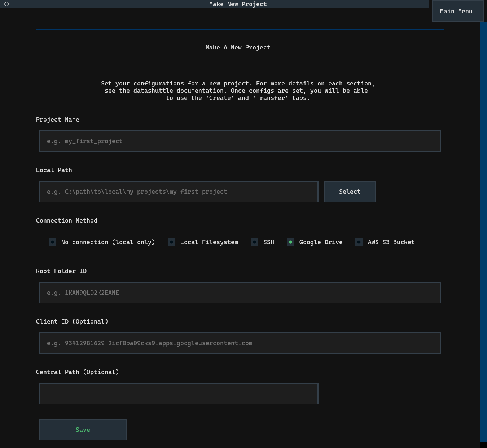Enable the AWS S3 Bucket option
The width and height of the screenshot is (487, 448).
(x=359, y=242)
